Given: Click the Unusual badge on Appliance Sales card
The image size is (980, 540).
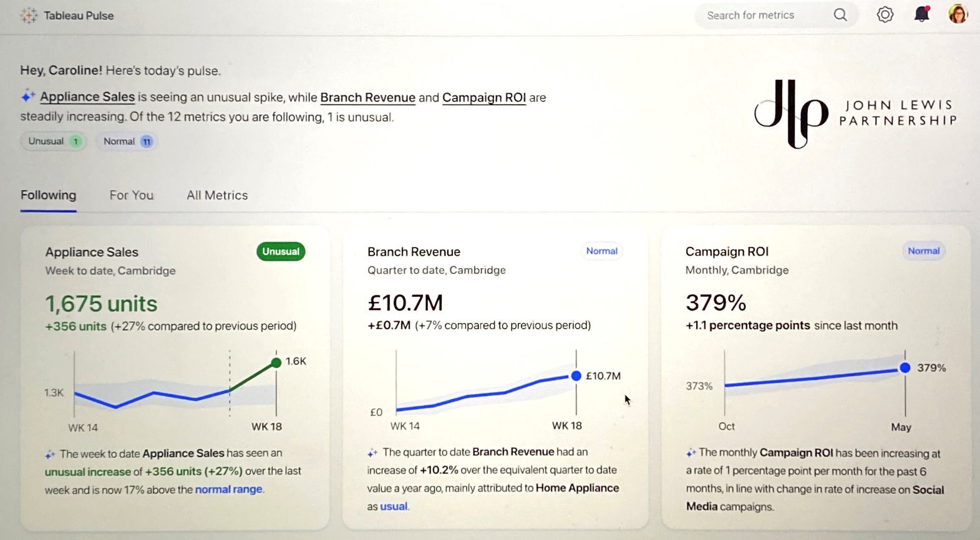Looking at the screenshot, I should (281, 252).
